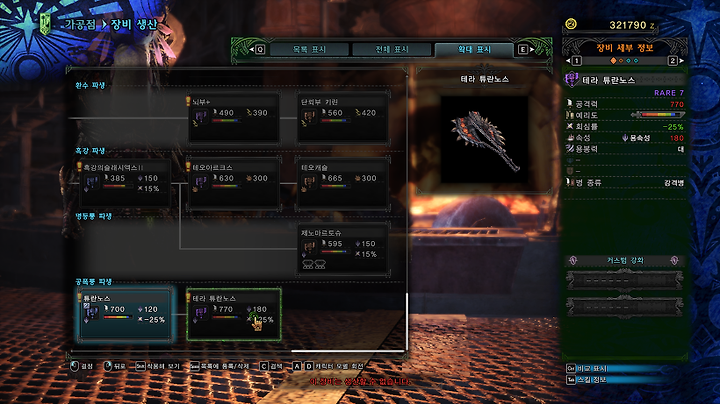This screenshot has width=720, height=404.
Task: Click the smithy emblem beside 가공점 header
Action: click(x=45, y=23)
